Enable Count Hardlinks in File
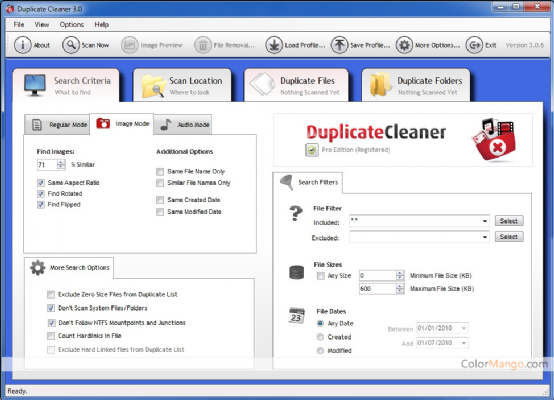 pyautogui.click(x=51, y=336)
